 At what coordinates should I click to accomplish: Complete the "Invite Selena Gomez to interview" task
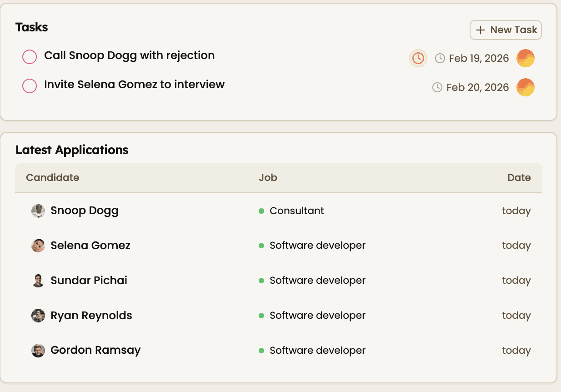(30, 86)
